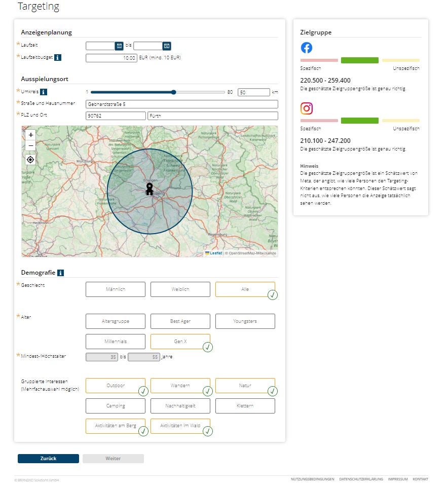Click the Laufzeitbudget info icon
This screenshot has width=448, height=487.
point(58,58)
